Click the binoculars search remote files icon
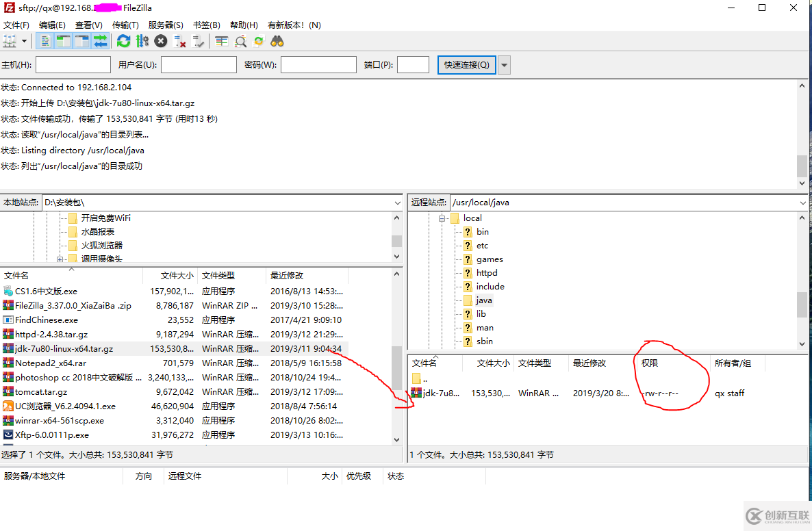The image size is (812, 531). coord(277,41)
